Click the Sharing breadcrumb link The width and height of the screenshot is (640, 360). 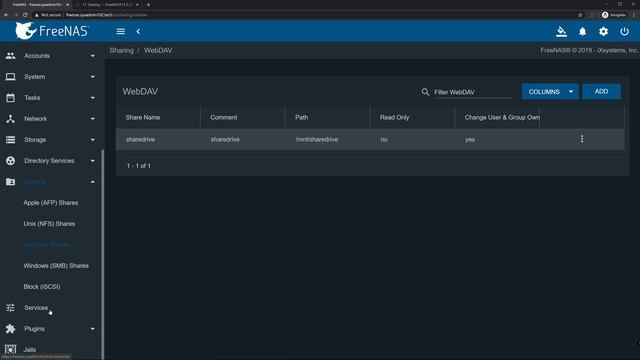121,51
